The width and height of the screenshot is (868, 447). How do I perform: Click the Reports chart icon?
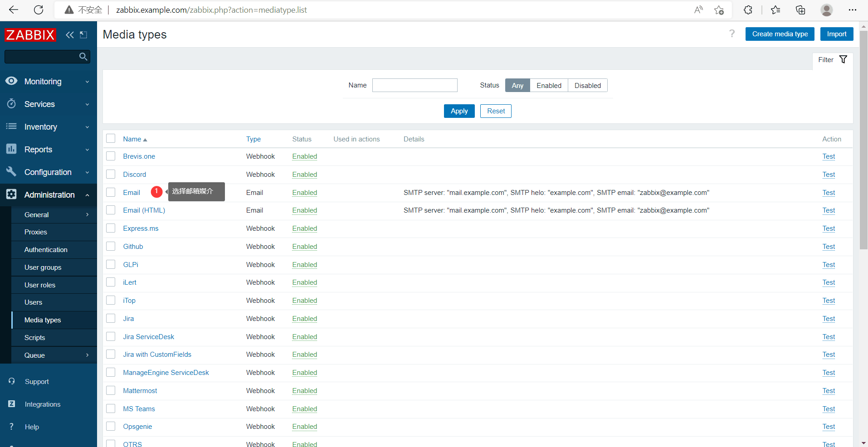(x=11, y=149)
